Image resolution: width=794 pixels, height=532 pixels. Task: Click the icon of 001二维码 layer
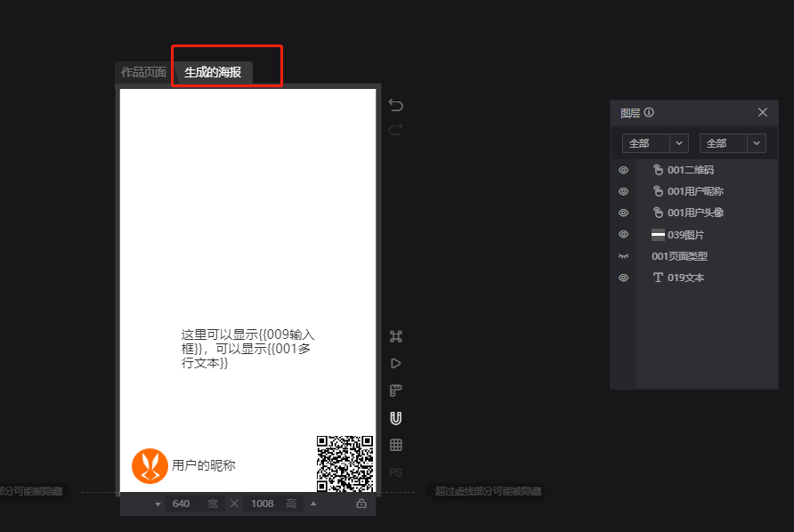658,170
